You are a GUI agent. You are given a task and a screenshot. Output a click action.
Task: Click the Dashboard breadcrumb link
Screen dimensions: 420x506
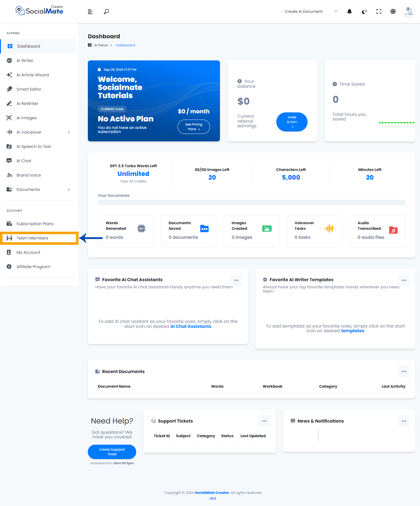pyautogui.click(x=125, y=45)
